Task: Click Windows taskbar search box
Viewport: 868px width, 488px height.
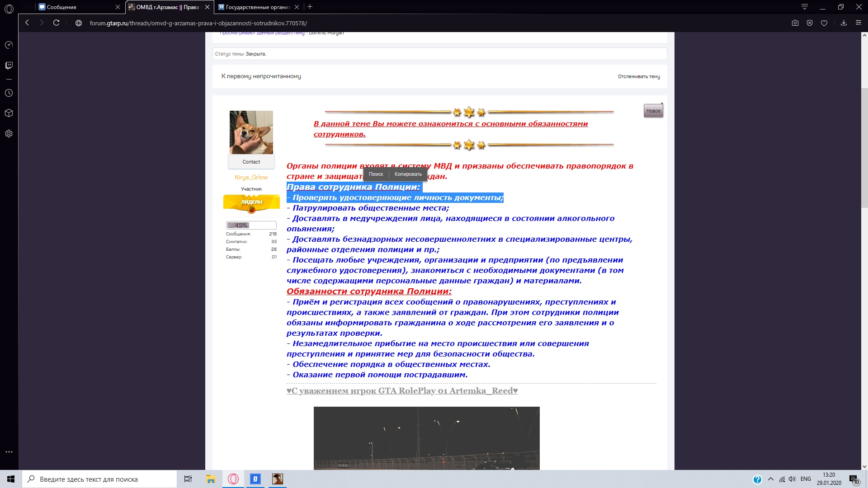Action: (99, 479)
